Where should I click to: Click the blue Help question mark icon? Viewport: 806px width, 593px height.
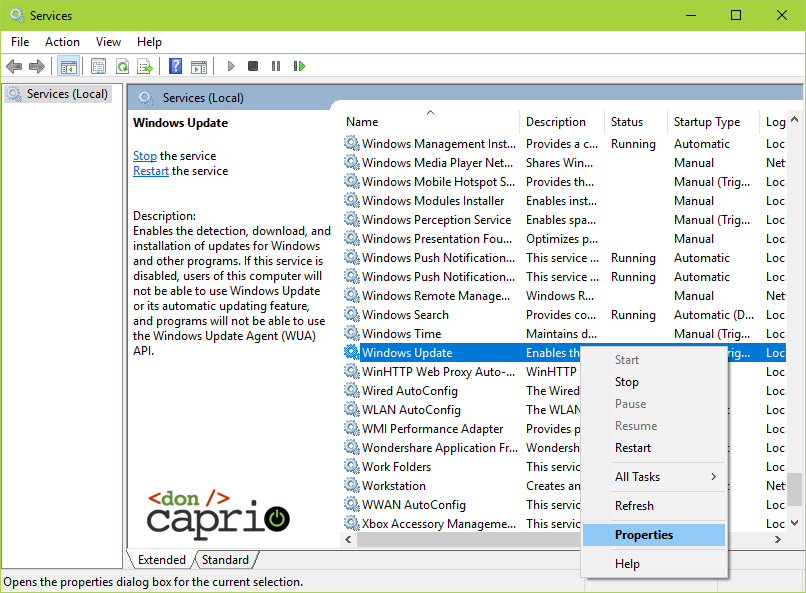click(175, 66)
